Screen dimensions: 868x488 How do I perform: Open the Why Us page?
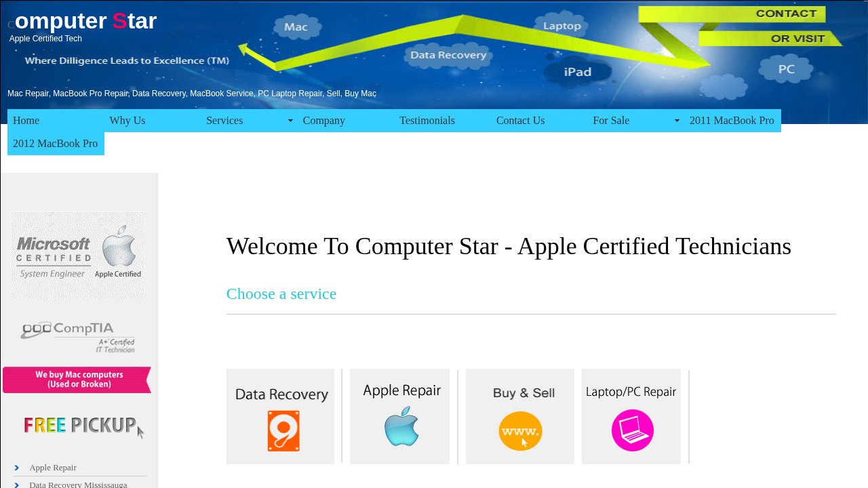[x=153, y=121]
